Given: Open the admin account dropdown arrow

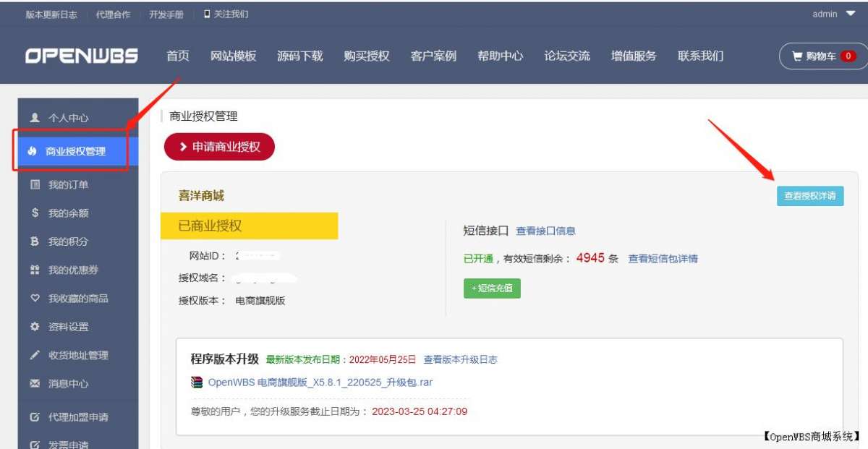Looking at the screenshot, I should tap(851, 13).
